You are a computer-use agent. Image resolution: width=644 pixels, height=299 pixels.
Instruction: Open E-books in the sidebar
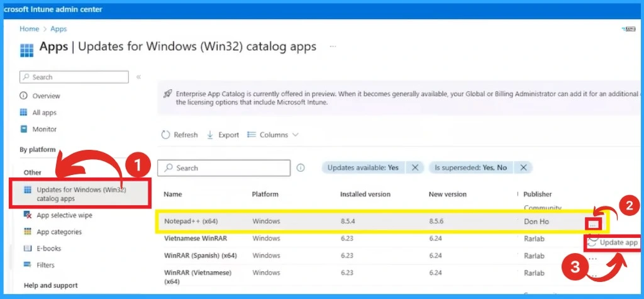pos(49,249)
